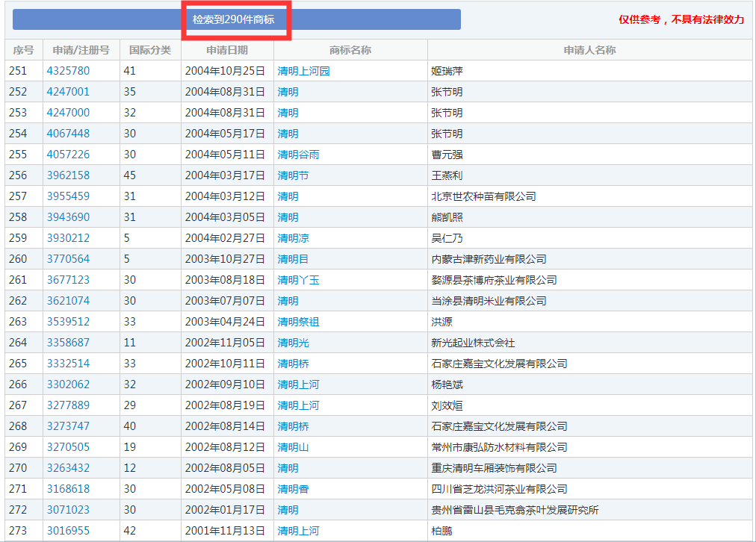Open trademark name 清明上河园 link
Image resolution: width=756 pixels, height=542 pixels.
click(303, 71)
